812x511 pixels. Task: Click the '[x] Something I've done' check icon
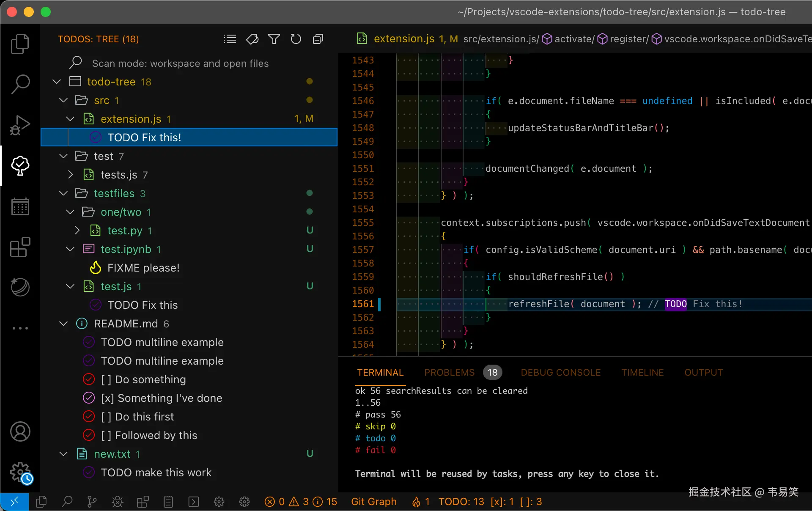coord(89,398)
